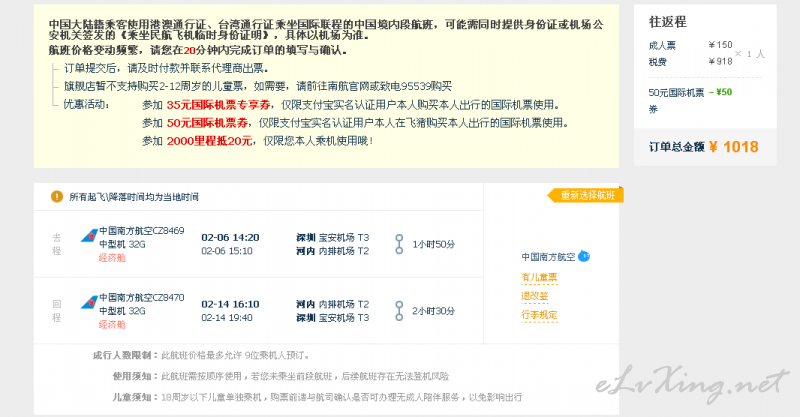
Task: Click 20分钟 order time warning line
Action: pyautogui.click(x=198, y=51)
